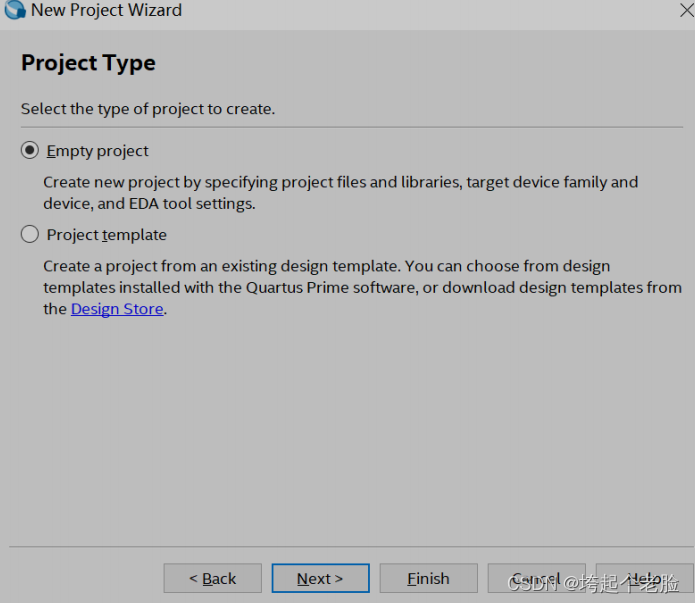Proceed with the Next > button

click(x=320, y=578)
